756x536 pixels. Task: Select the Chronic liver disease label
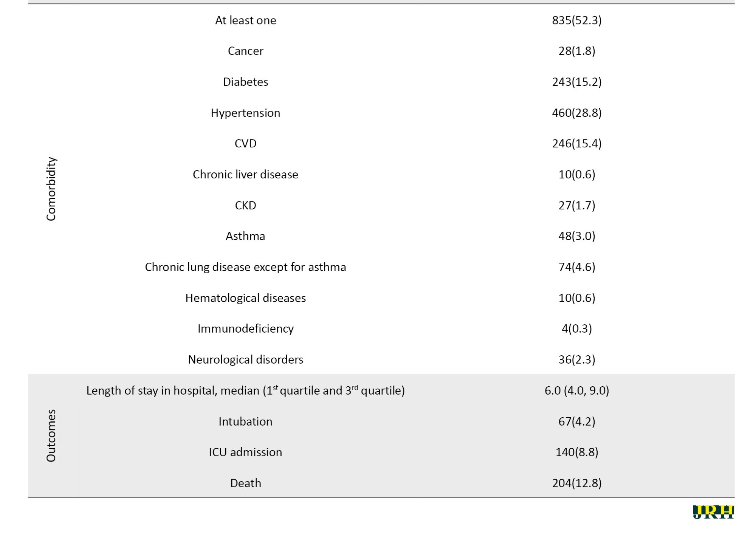pyautogui.click(x=245, y=174)
